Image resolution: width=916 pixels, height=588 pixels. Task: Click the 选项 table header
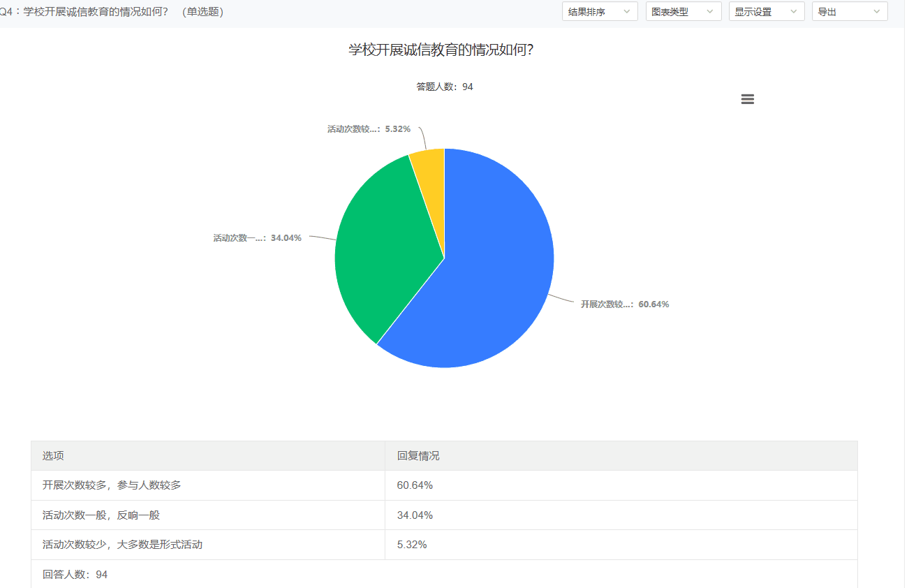point(208,456)
